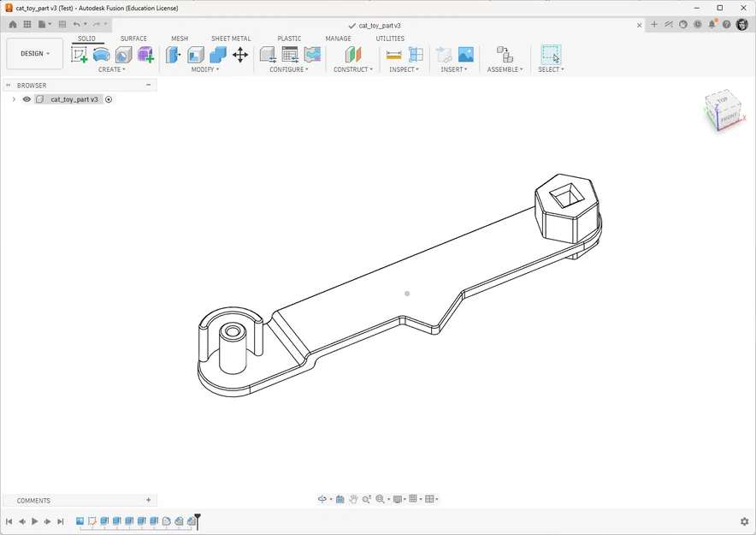Open the MANAGE tab
The height and width of the screenshot is (535, 756).
[x=338, y=39]
